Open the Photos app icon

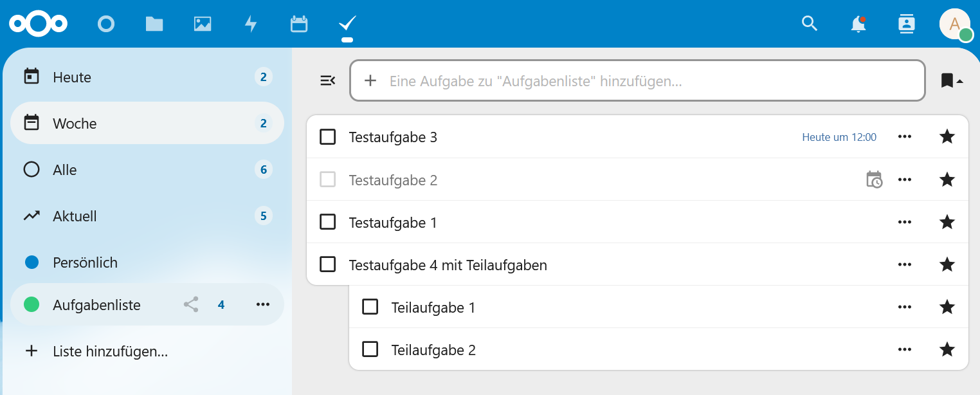[x=202, y=23]
